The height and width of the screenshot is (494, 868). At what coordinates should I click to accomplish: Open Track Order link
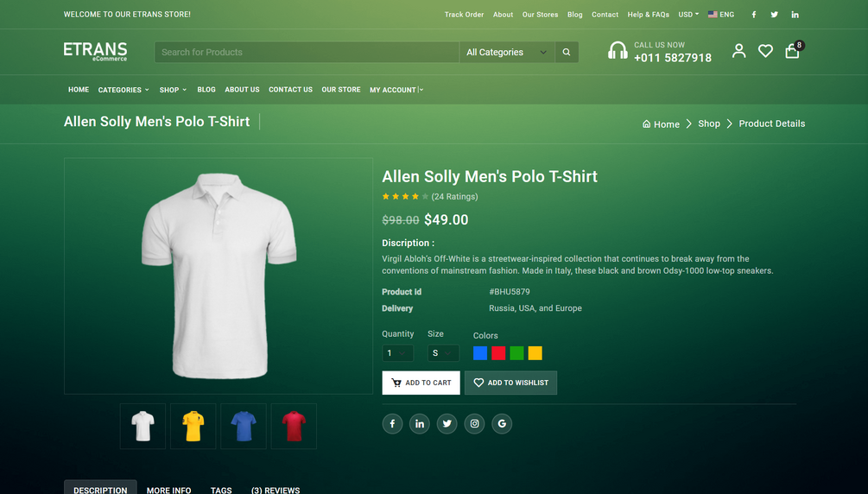(464, 15)
